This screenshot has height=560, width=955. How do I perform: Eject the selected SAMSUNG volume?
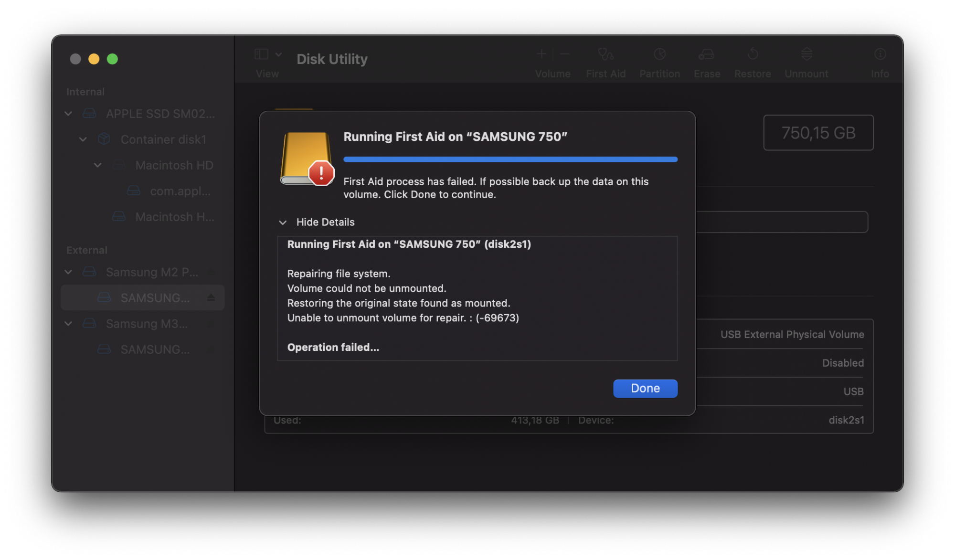[211, 298]
